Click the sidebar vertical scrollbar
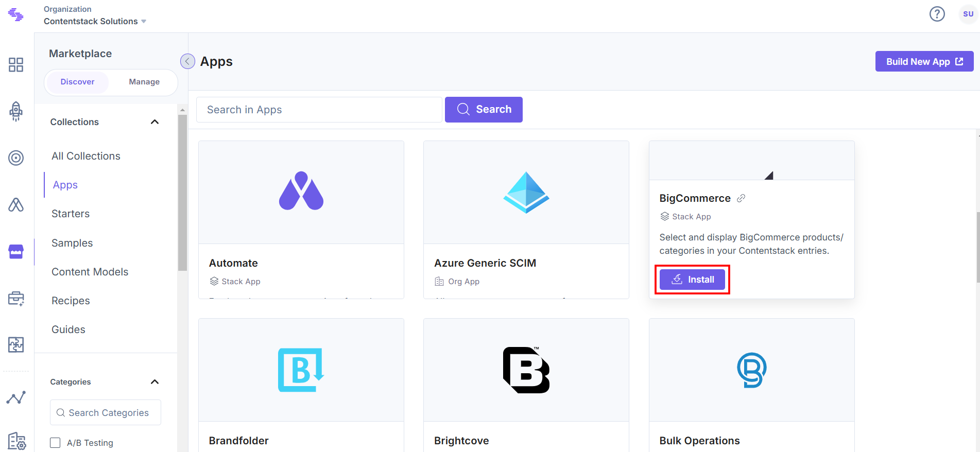Screen dimensions: 980x452 pyautogui.click(x=182, y=193)
